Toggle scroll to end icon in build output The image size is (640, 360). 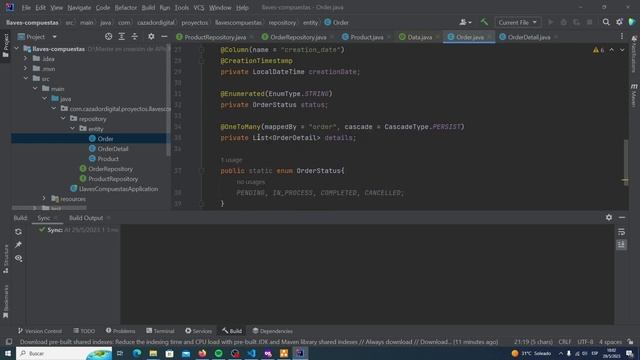(621, 244)
